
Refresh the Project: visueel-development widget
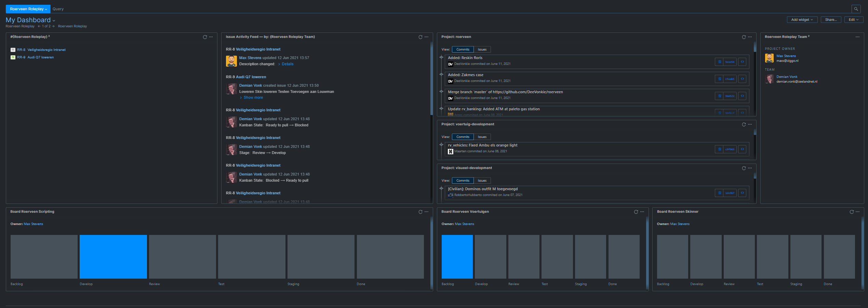coord(744,168)
